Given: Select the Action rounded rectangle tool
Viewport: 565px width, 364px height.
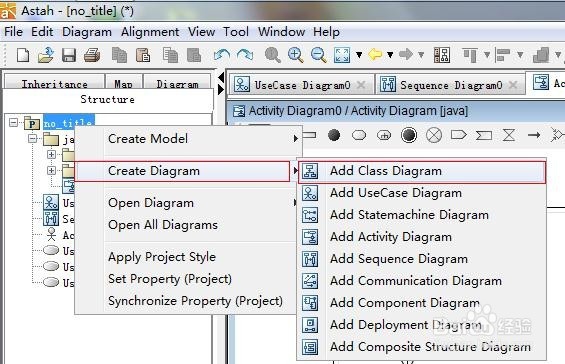Looking at the screenshot, I should 359,135.
